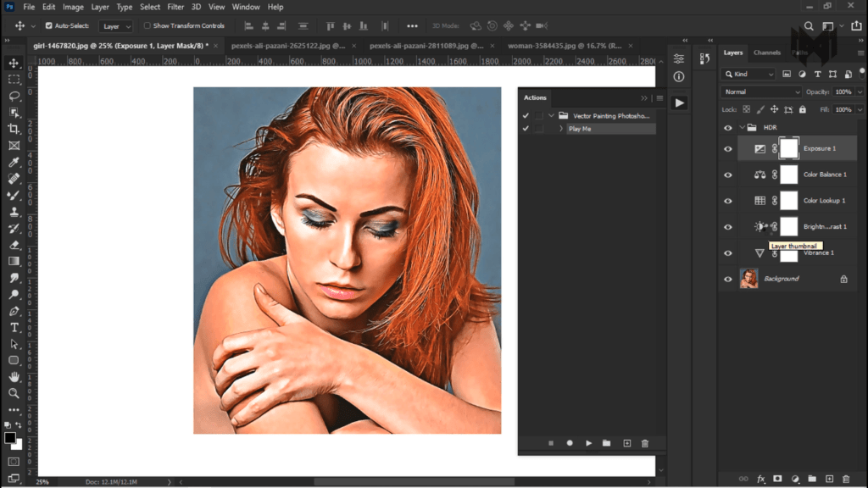Create new action button
This screenshot has width=868, height=488.
click(626, 443)
